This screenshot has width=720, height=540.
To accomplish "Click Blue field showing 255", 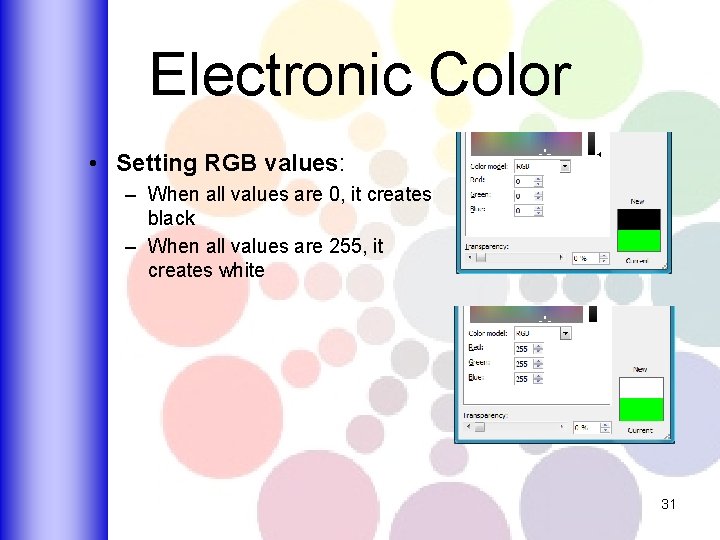I will [x=523, y=379].
